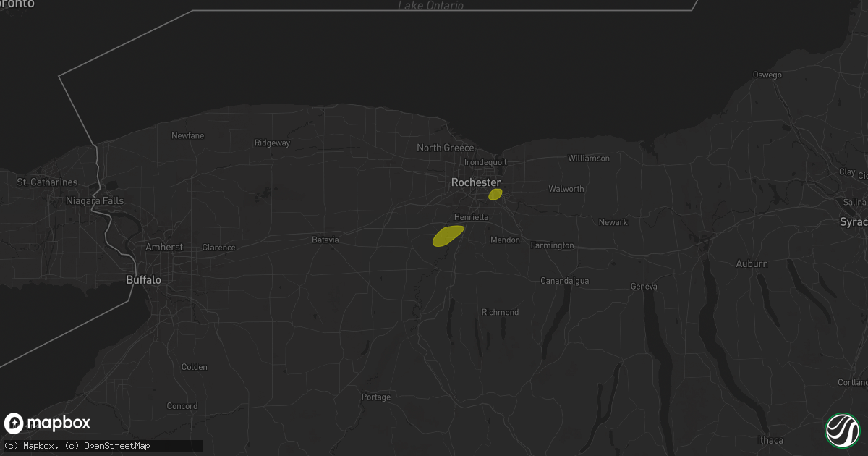Click the Ithaca town label
This screenshot has width=868, height=456.
[x=771, y=440]
